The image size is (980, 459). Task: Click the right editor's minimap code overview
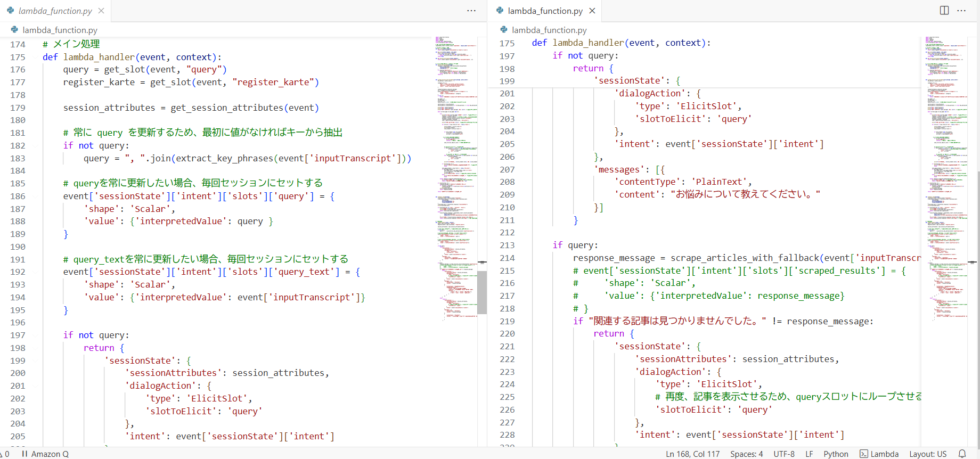pyautogui.click(x=946, y=160)
